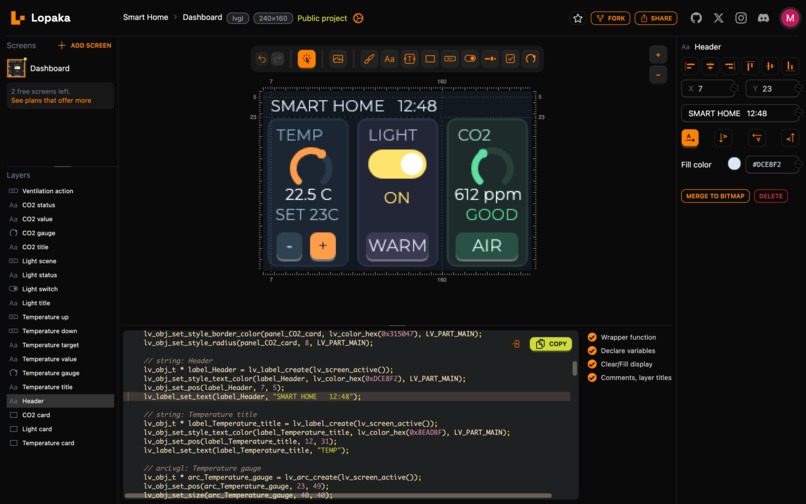Viewport: 806px width, 504px height.
Task: Pick the button widget tool
Action: (x=450, y=59)
